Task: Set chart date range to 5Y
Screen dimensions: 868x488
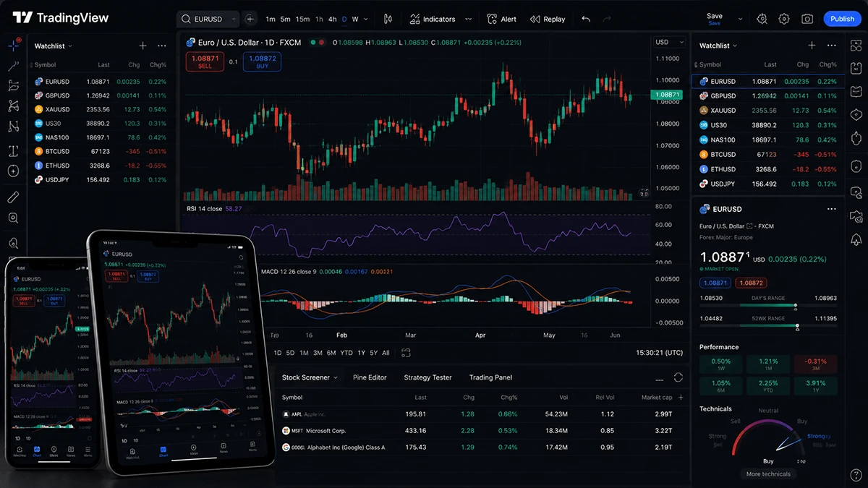Action: tap(373, 353)
